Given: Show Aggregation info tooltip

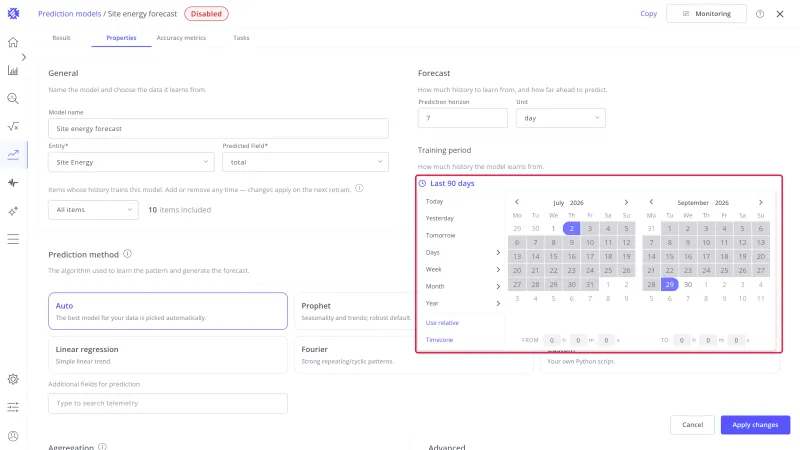Looking at the screenshot, I should pos(103,446).
